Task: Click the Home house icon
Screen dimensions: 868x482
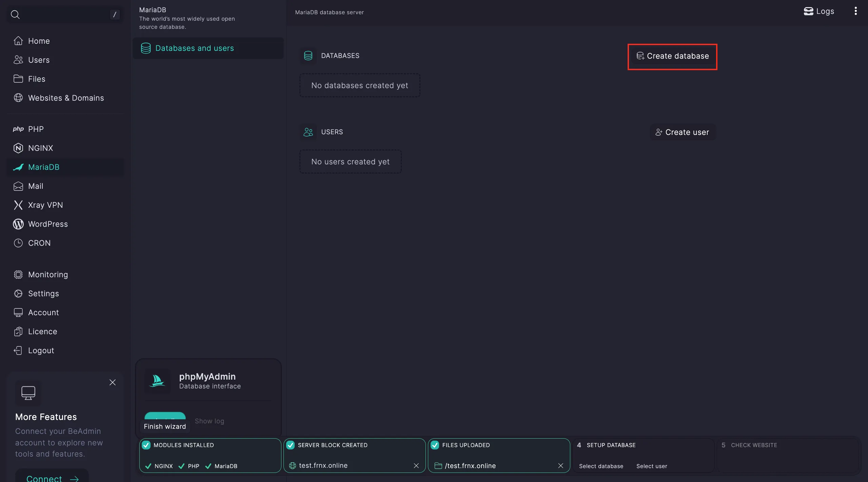Action: click(18, 41)
